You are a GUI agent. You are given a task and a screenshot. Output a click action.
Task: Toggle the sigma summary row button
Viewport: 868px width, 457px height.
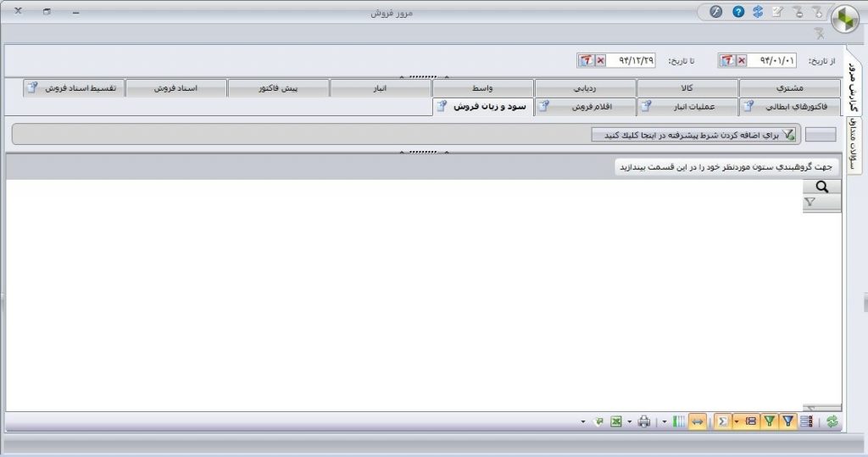click(722, 421)
